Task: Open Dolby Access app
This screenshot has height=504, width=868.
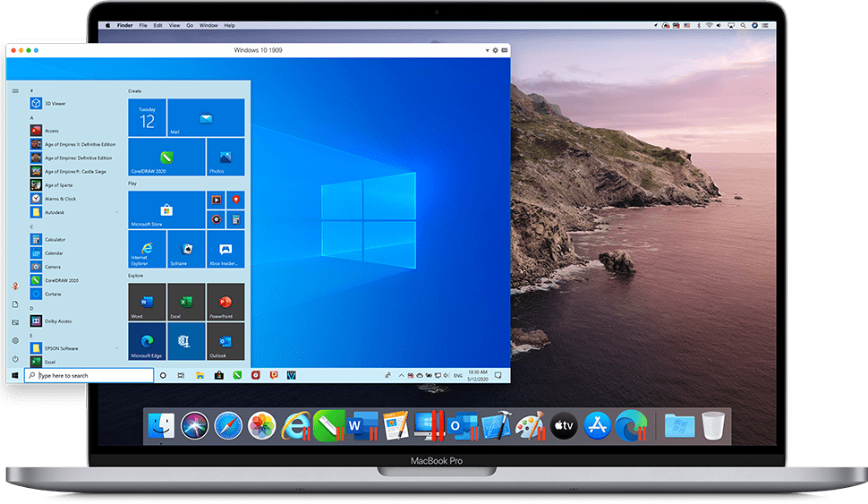Action: coord(52,321)
